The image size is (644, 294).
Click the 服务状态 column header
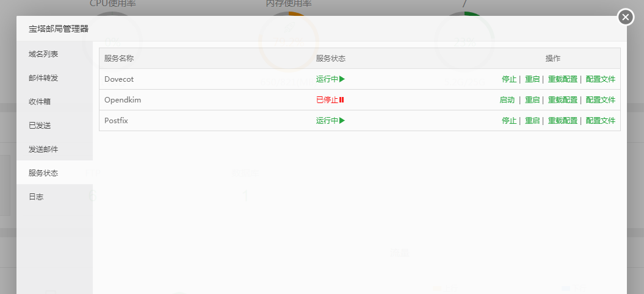(331, 59)
